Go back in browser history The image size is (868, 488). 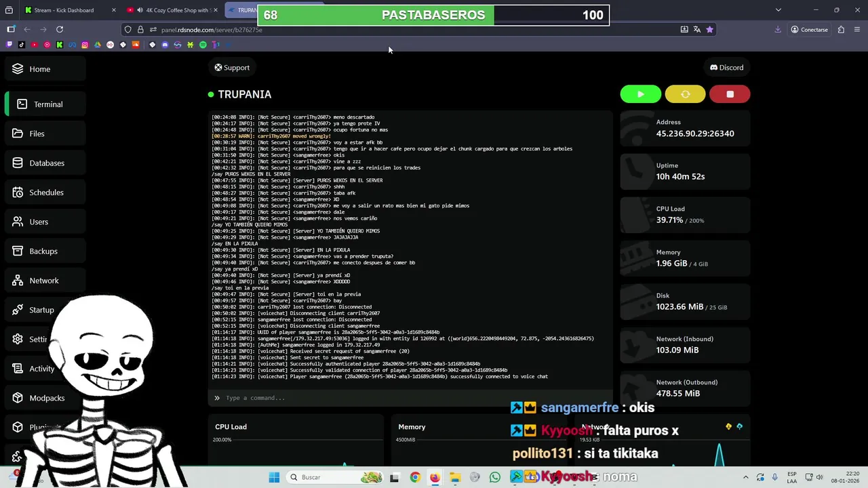pos(27,29)
